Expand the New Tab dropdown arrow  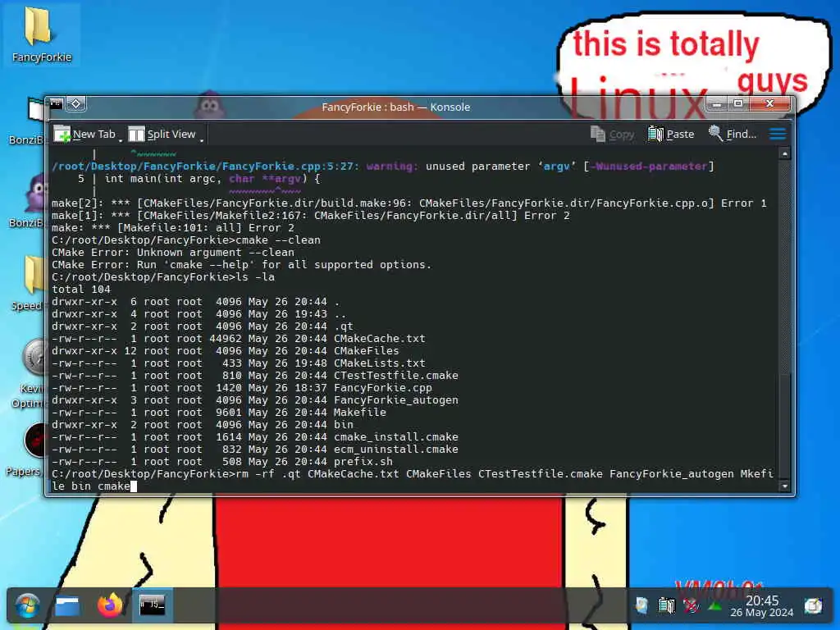tap(121, 140)
